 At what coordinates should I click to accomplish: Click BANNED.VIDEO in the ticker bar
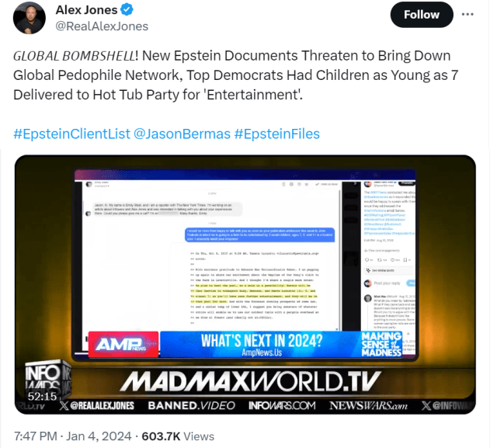click(x=192, y=405)
